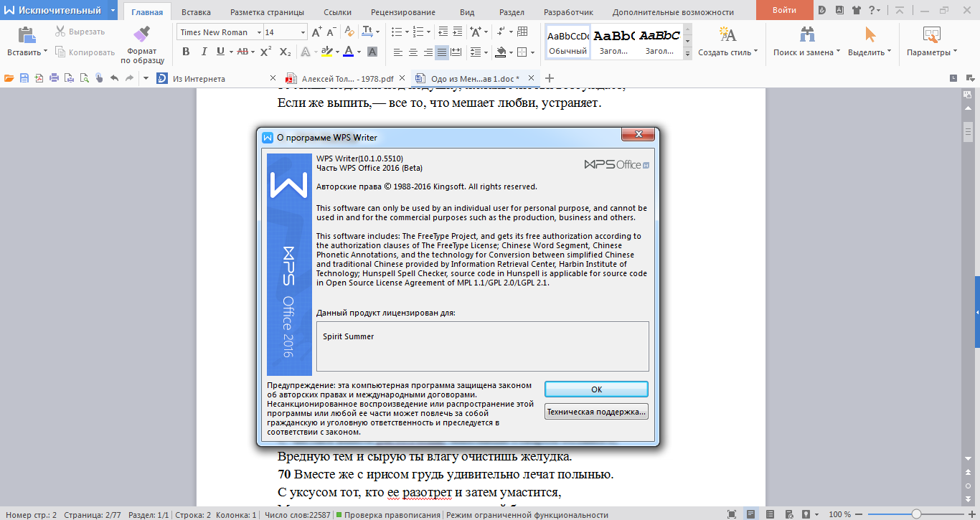The height and width of the screenshot is (520, 980).
Task: Click the Paste clipboard icon
Action: pos(27,34)
